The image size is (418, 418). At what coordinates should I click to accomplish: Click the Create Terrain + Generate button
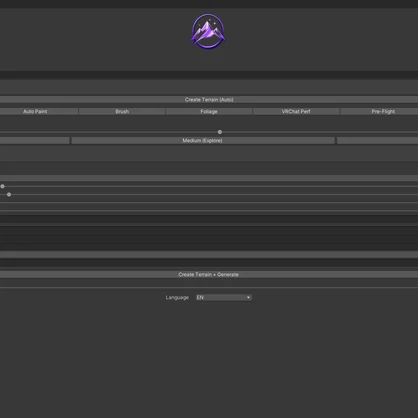(209, 274)
